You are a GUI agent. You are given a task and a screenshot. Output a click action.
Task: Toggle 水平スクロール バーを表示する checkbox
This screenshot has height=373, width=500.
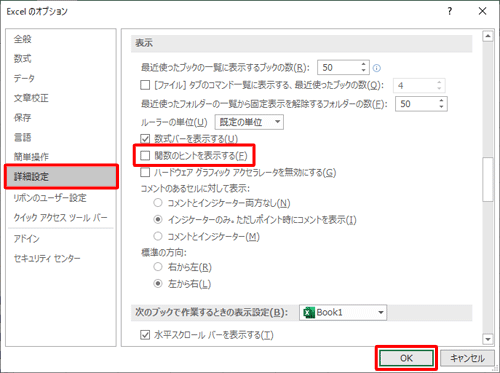pos(145,335)
